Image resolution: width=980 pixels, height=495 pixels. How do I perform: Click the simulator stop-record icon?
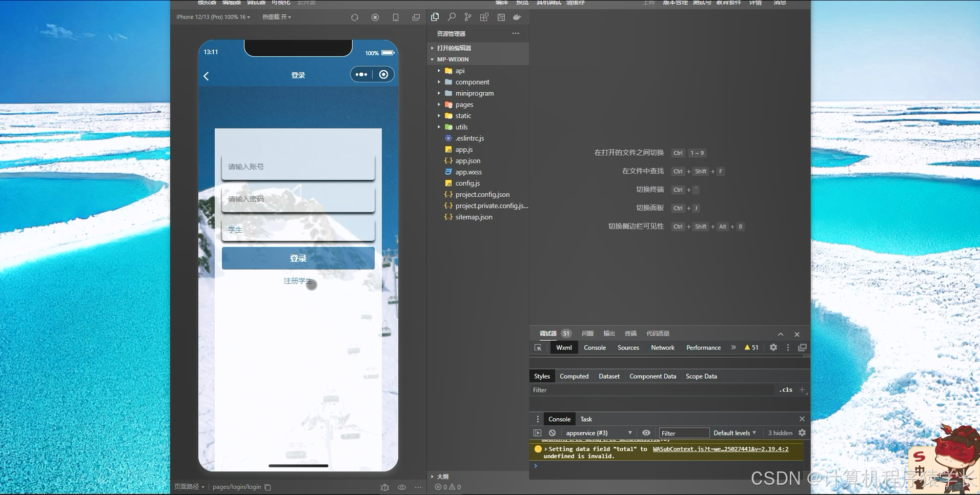pos(375,17)
